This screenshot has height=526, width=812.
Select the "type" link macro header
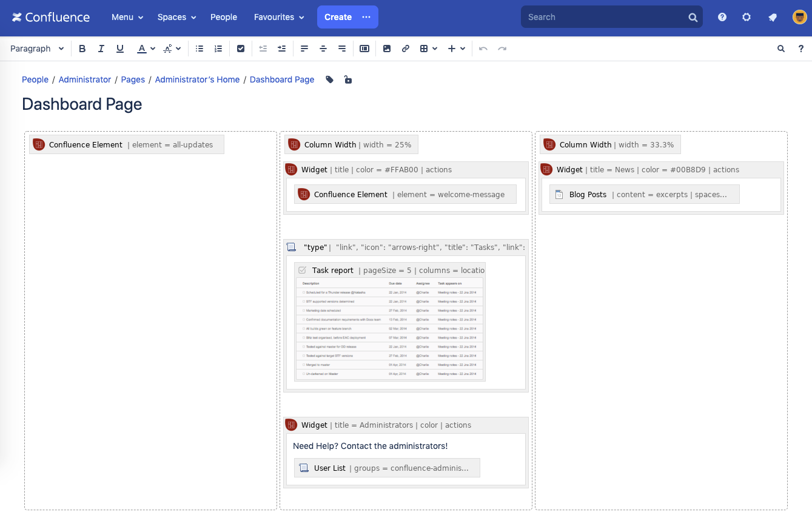(x=406, y=247)
